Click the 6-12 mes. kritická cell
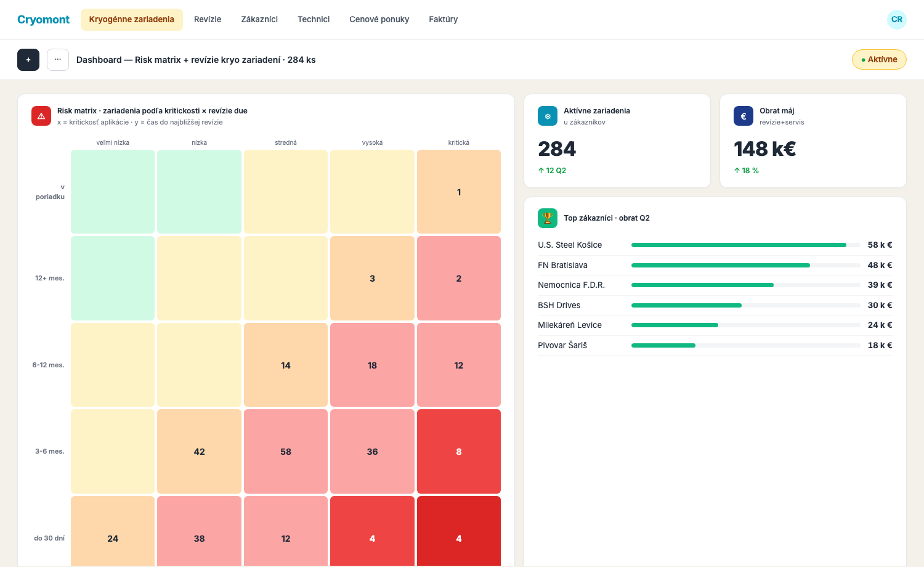This screenshot has width=924, height=567. pyautogui.click(x=459, y=365)
